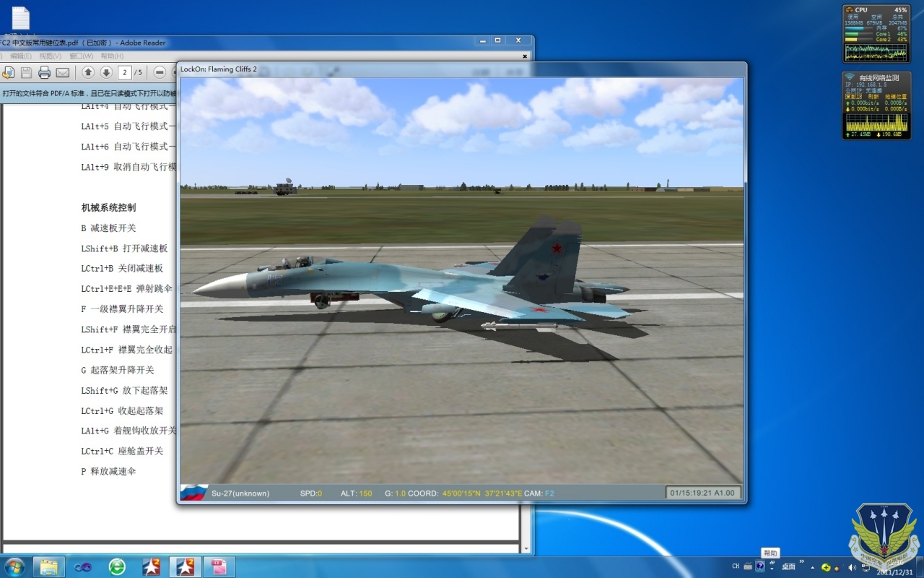
Task: Click the purple infinity icon on taskbar
Action: pos(82,567)
